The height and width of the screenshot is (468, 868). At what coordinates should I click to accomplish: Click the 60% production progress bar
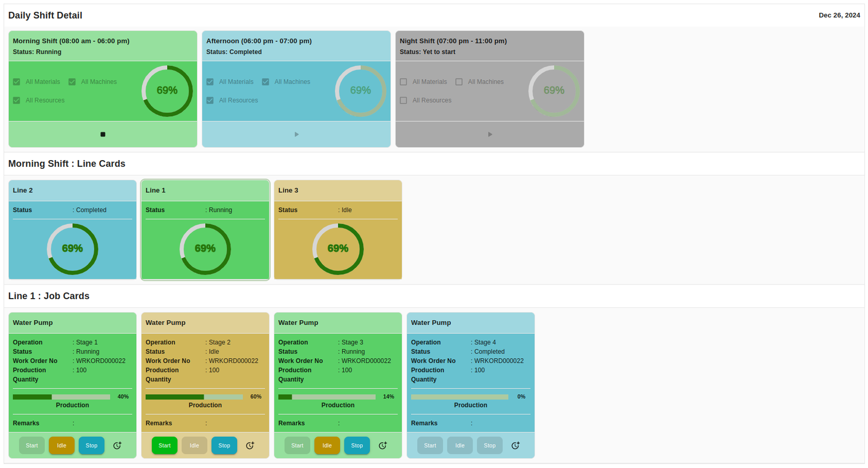(x=194, y=397)
